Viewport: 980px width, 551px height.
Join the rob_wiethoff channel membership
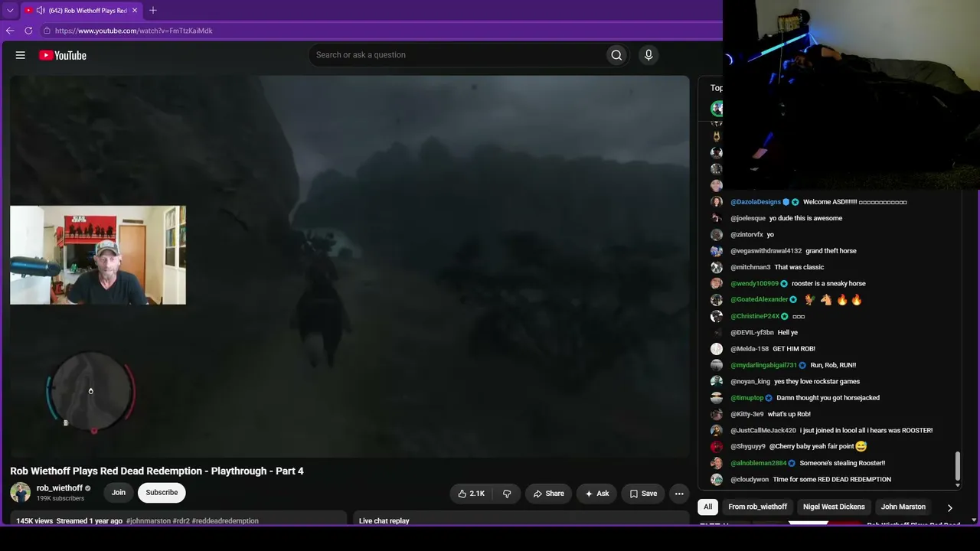(119, 493)
